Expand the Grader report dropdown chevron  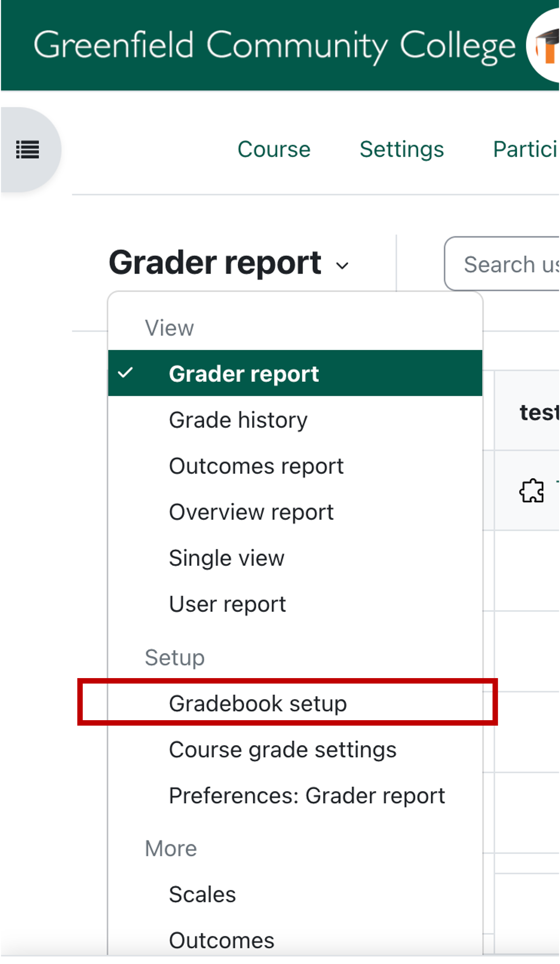point(342,266)
